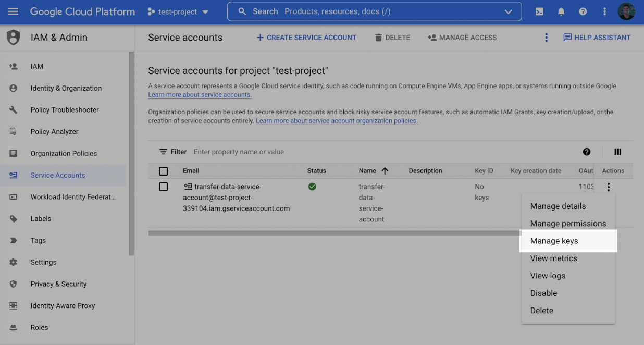Screen dimensions: 644x345
Task: Click the Tags arrow icon
Action: point(14,241)
